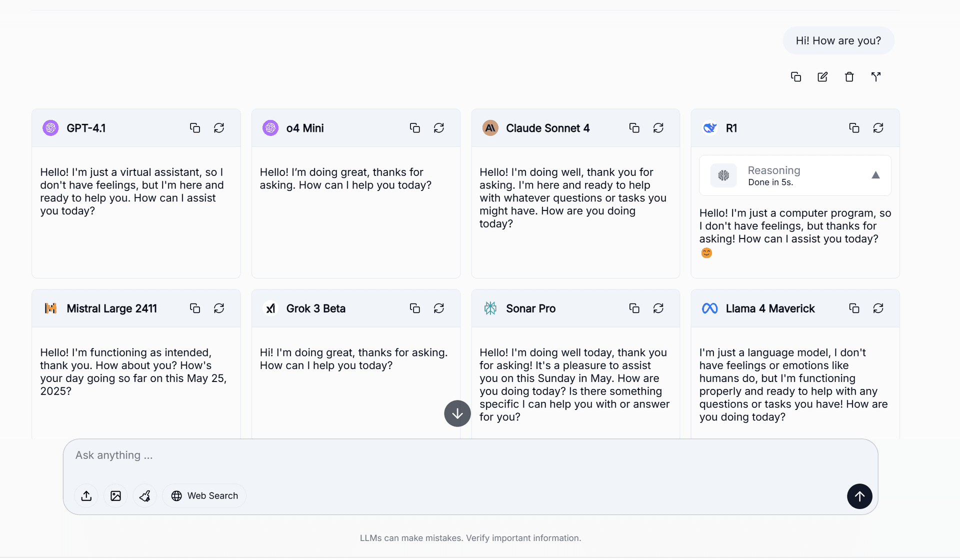This screenshot has height=560, width=960.
Task: Copy GPT-4.1's response
Action: (x=194, y=127)
